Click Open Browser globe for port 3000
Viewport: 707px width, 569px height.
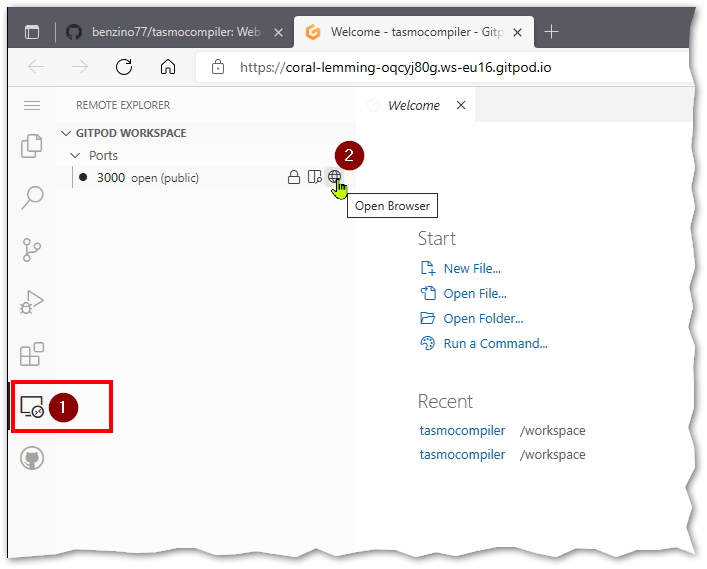coord(334,177)
